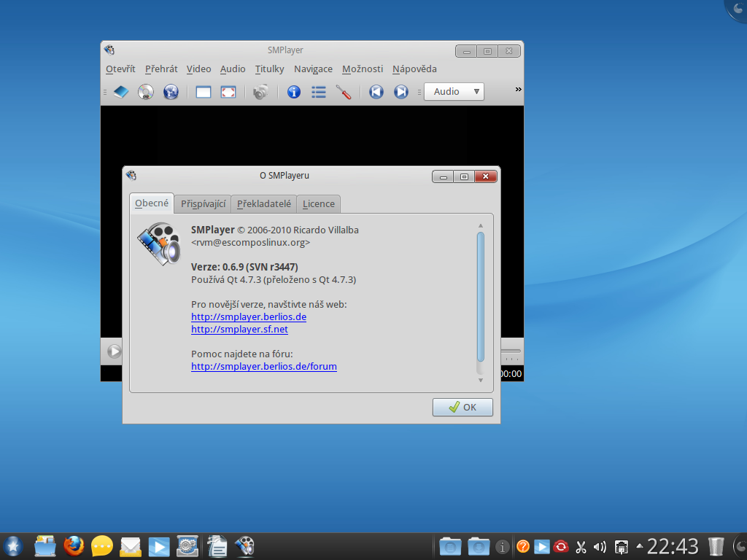Open the trash in the panel
The image size is (747, 560).
(716, 546)
